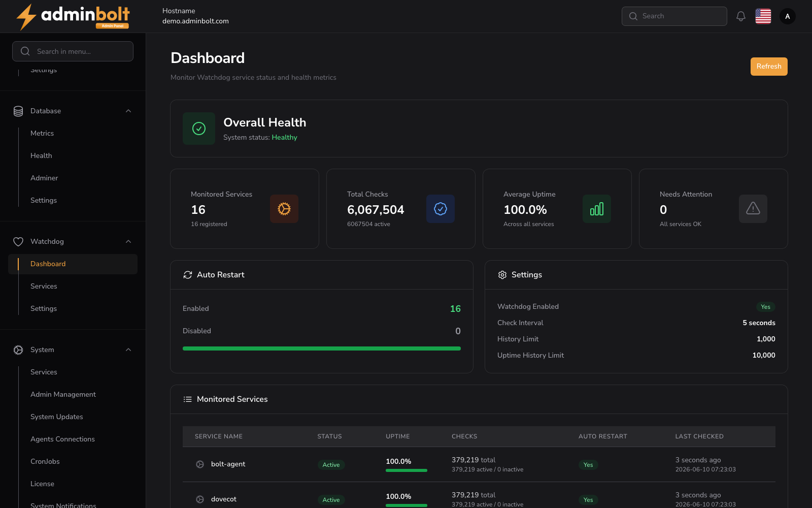Click the UPTIME column header
Viewport: 812px width, 508px height.
point(398,436)
